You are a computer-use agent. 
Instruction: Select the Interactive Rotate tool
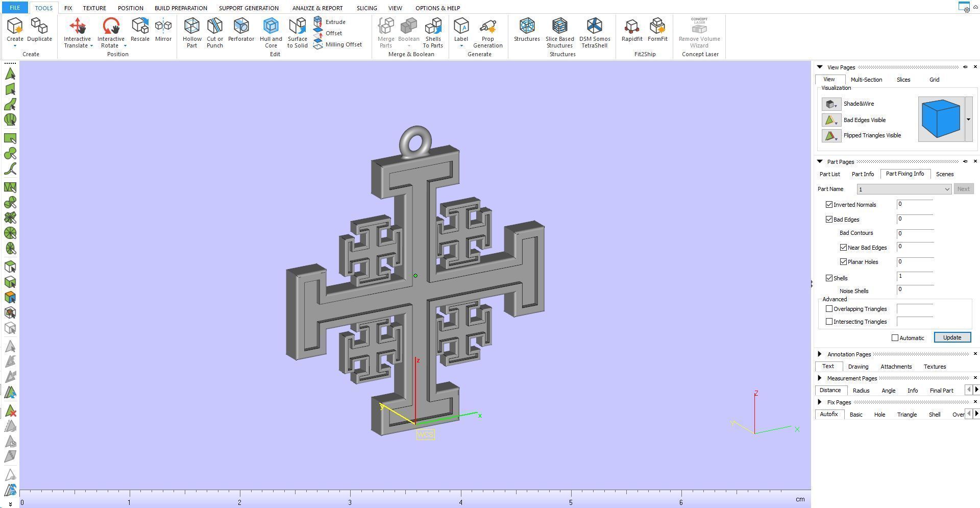(111, 33)
